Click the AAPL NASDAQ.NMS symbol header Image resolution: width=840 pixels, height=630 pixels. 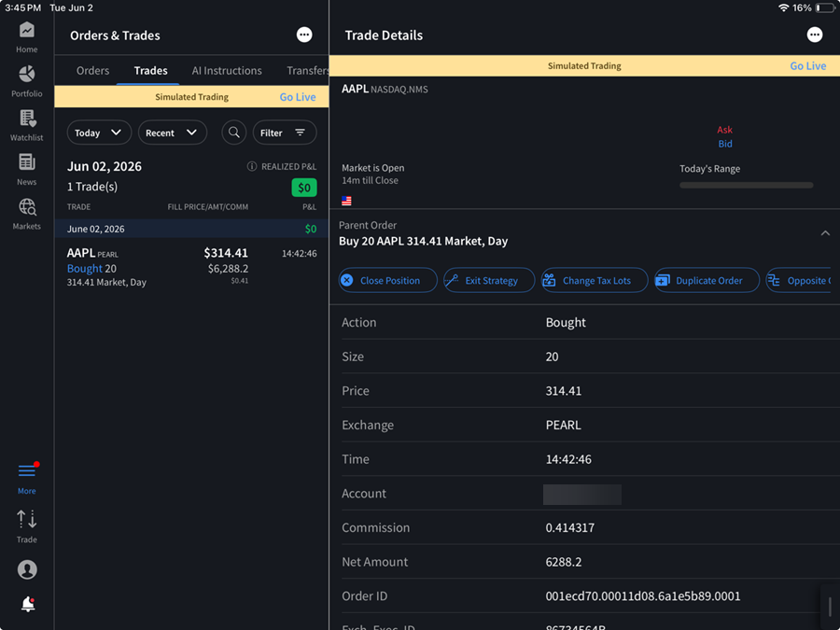(385, 89)
